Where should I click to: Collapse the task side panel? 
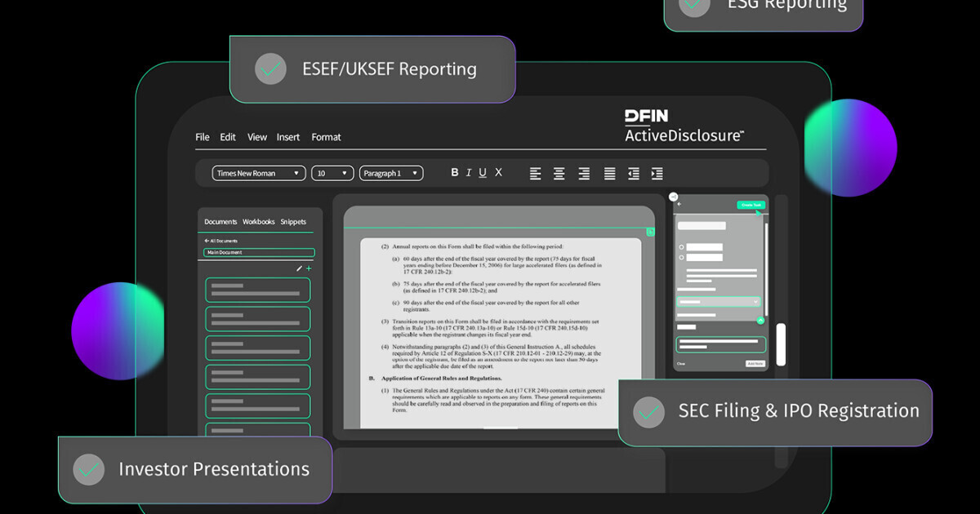point(673,197)
